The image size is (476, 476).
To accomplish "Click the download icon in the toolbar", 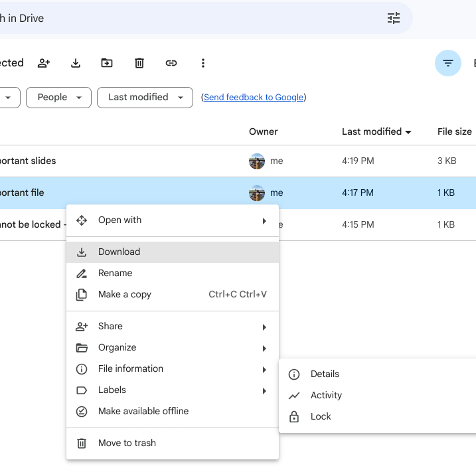I will 76,63.
